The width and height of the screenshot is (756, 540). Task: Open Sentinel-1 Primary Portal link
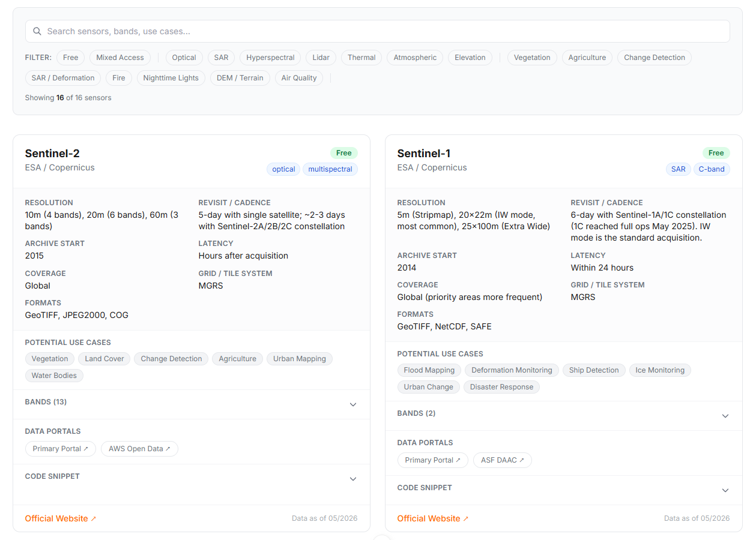(x=433, y=460)
